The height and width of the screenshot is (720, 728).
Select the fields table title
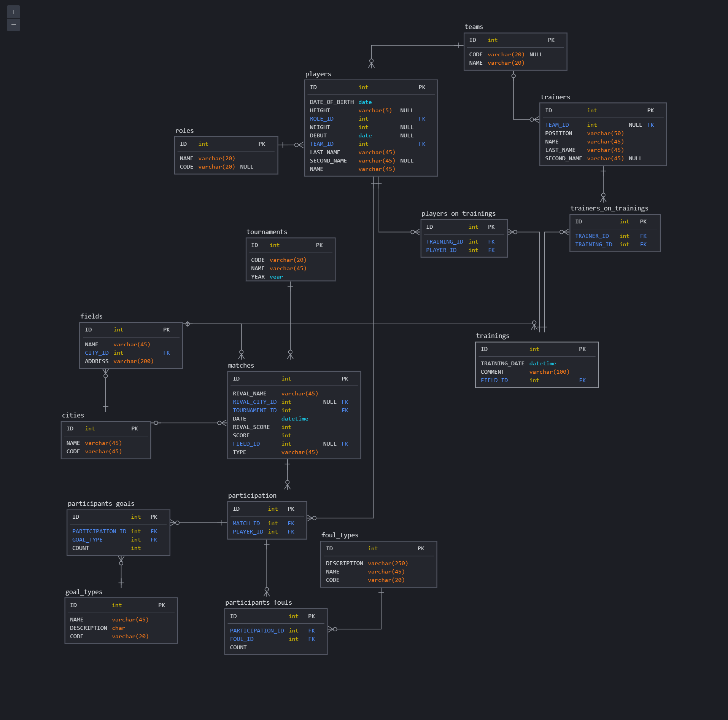[91, 316]
